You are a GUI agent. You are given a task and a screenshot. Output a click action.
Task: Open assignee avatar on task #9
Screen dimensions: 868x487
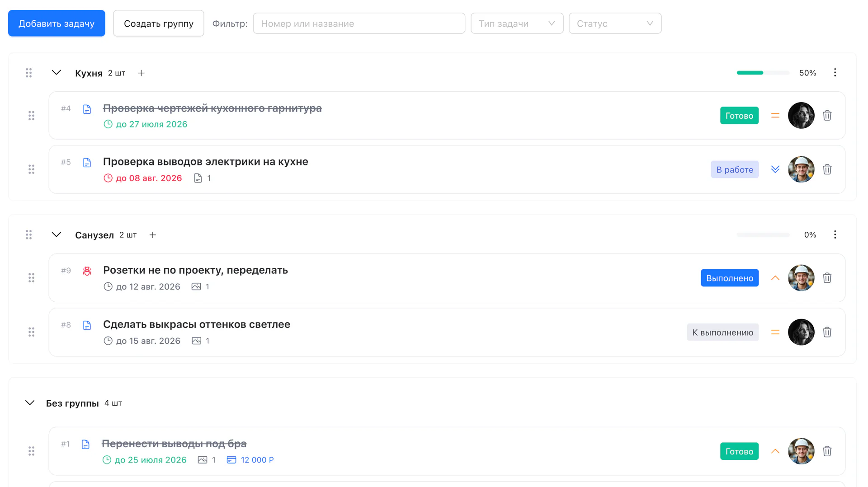tap(801, 278)
